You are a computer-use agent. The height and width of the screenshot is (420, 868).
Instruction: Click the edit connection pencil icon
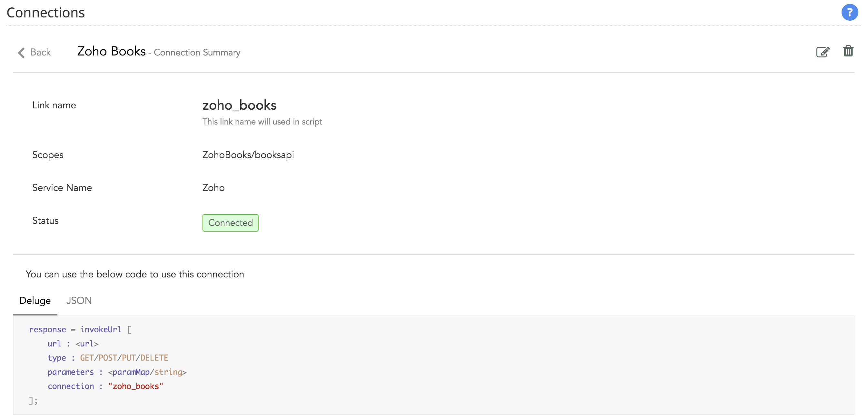coord(823,52)
